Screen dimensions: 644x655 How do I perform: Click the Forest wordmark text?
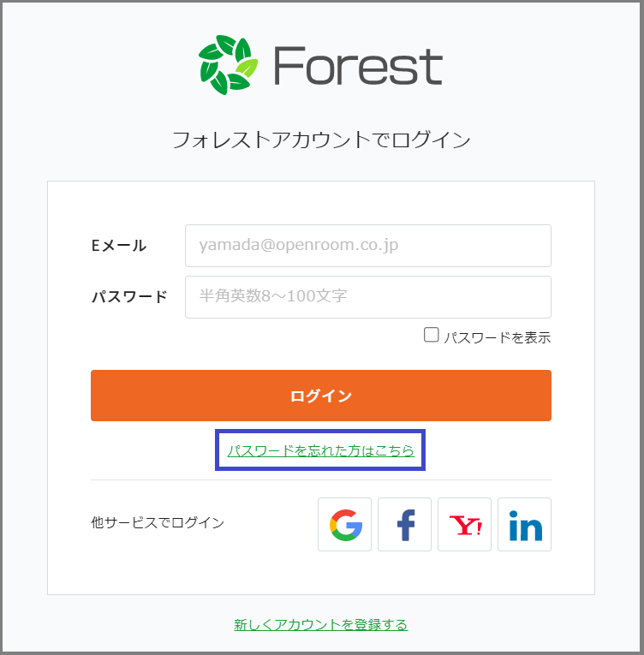point(358,66)
